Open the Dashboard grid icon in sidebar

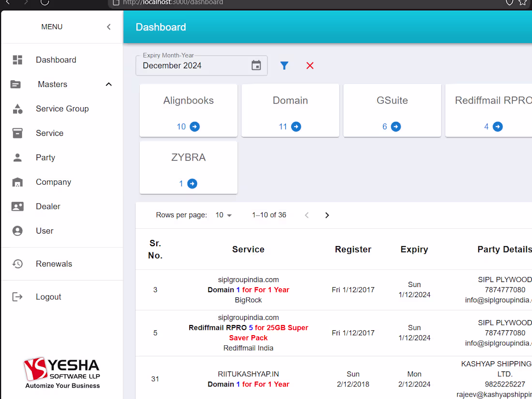point(18,59)
